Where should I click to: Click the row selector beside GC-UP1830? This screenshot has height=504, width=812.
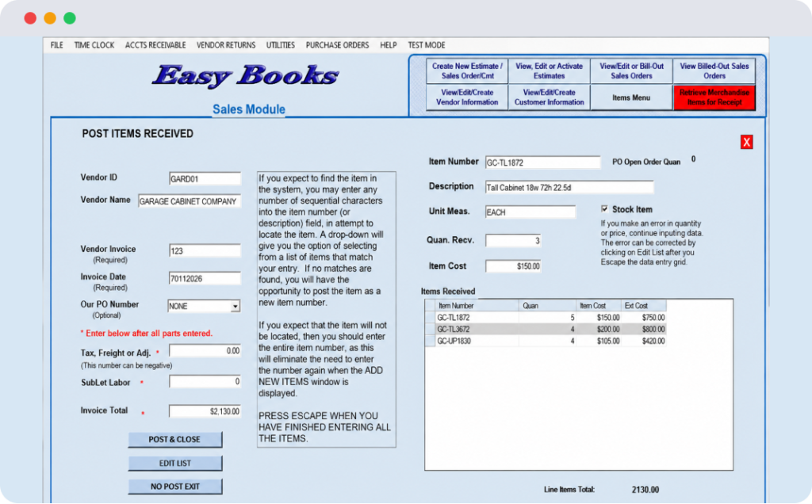(x=430, y=341)
